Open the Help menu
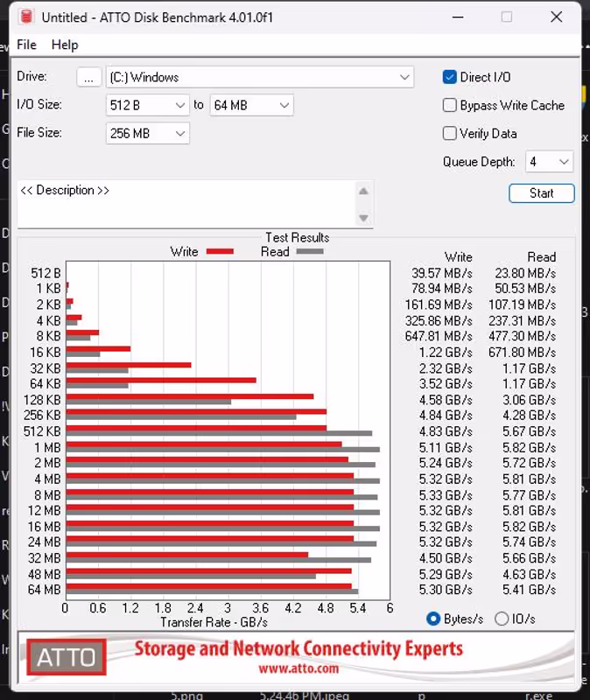The image size is (590, 700). (65, 45)
